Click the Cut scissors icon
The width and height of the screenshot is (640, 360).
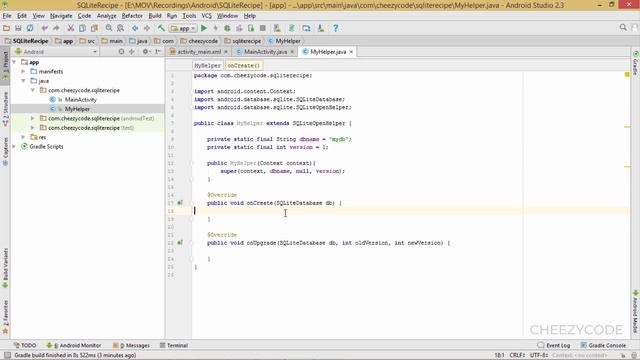[x=71, y=28]
